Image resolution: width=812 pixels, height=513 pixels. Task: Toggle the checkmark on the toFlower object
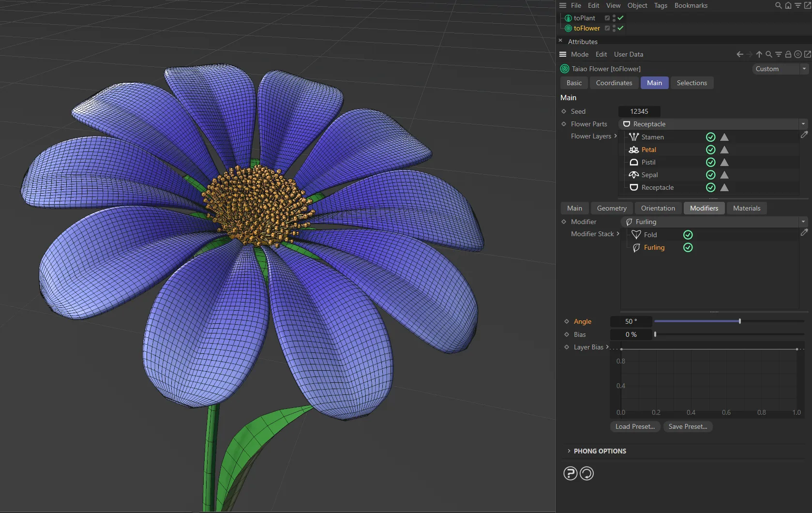pos(619,28)
